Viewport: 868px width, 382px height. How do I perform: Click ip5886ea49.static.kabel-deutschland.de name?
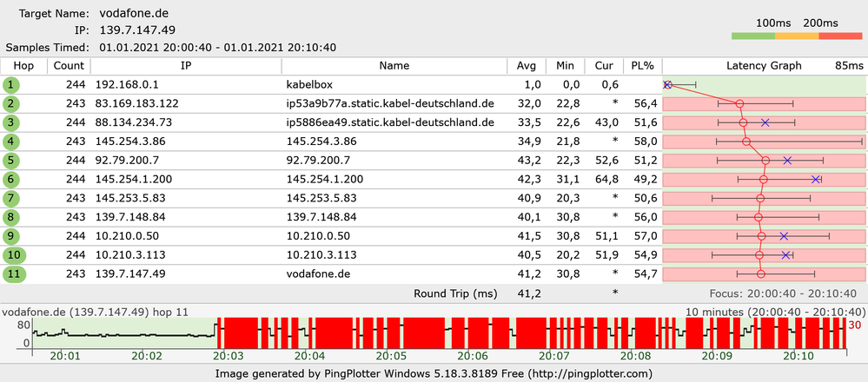click(390, 122)
